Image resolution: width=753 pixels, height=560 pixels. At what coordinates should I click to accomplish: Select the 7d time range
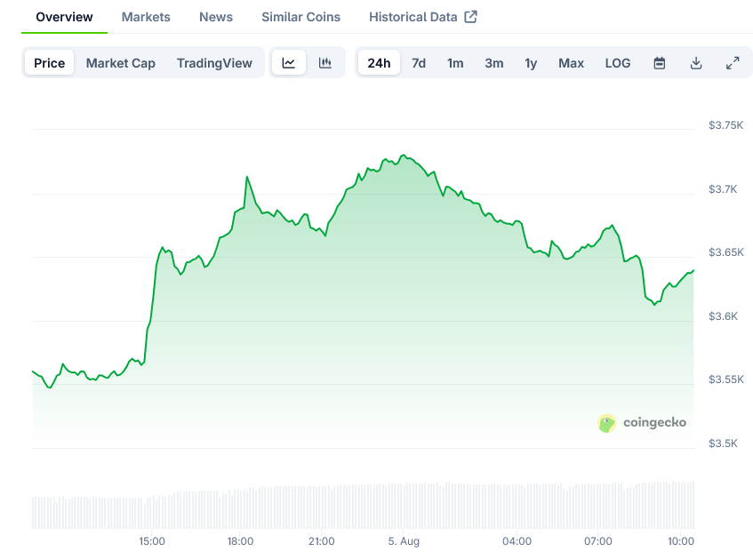pos(419,63)
